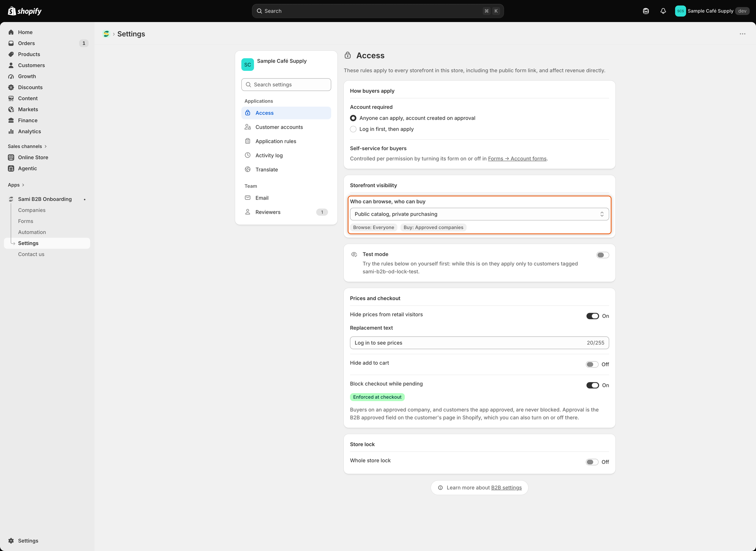Click the Contact us link in sidebar
756x551 pixels.
click(31, 254)
